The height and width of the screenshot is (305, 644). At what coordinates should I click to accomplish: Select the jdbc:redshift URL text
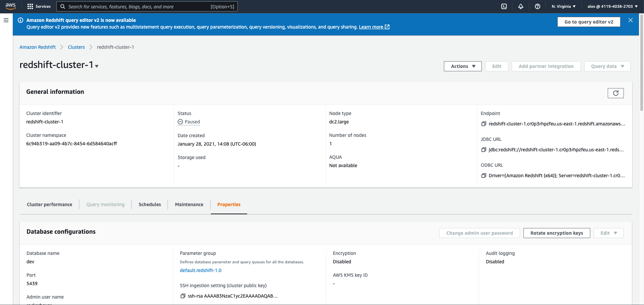[x=556, y=150]
